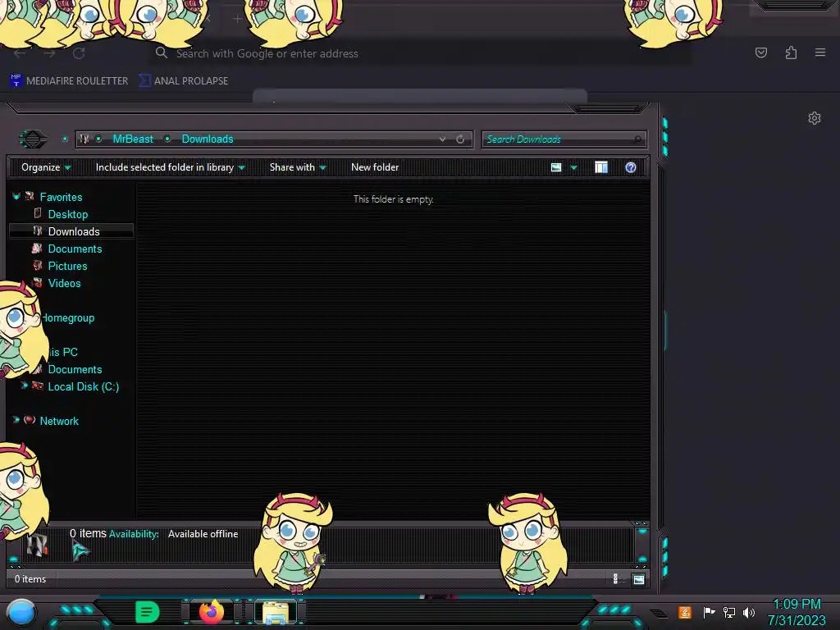This screenshot has width=840, height=630.
Task: Open Firefox settings gear on new tab
Action: click(815, 118)
